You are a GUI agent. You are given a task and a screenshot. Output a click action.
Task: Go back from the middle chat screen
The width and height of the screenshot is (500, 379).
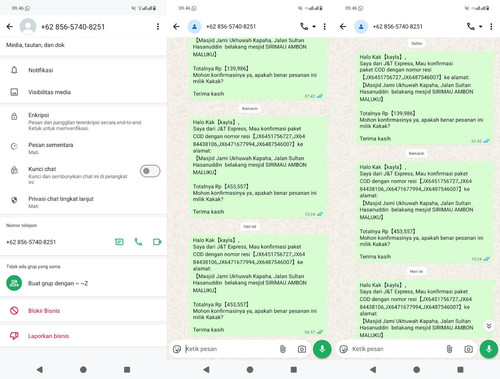pyautogui.click(x=176, y=27)
